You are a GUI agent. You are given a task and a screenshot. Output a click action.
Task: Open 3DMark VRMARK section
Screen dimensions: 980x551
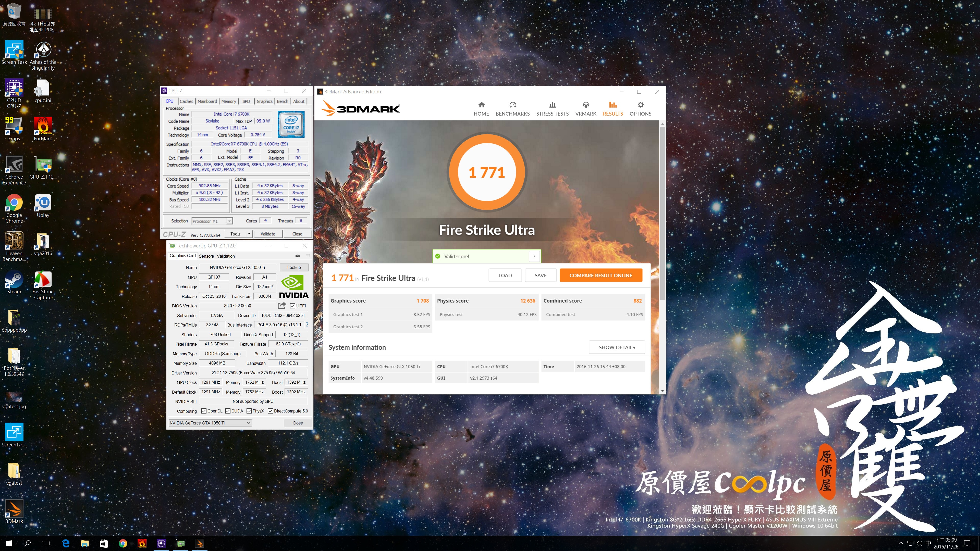[585, 109]
